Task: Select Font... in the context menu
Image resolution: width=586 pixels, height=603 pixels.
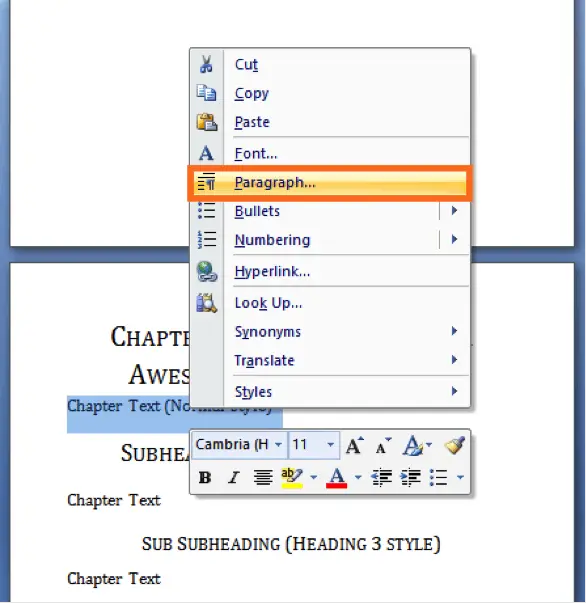Action: click(330, 153)
